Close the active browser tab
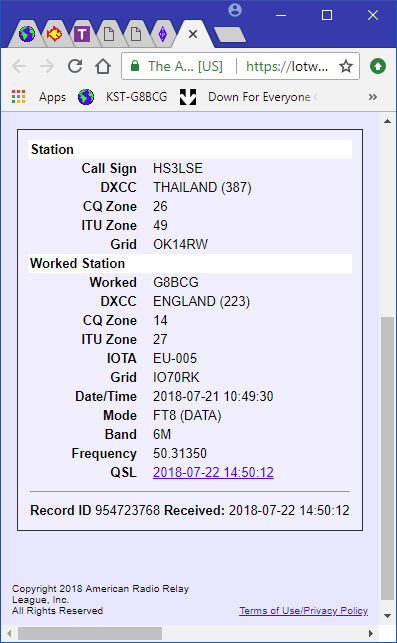The image size is (397, 643). point(193,34)
